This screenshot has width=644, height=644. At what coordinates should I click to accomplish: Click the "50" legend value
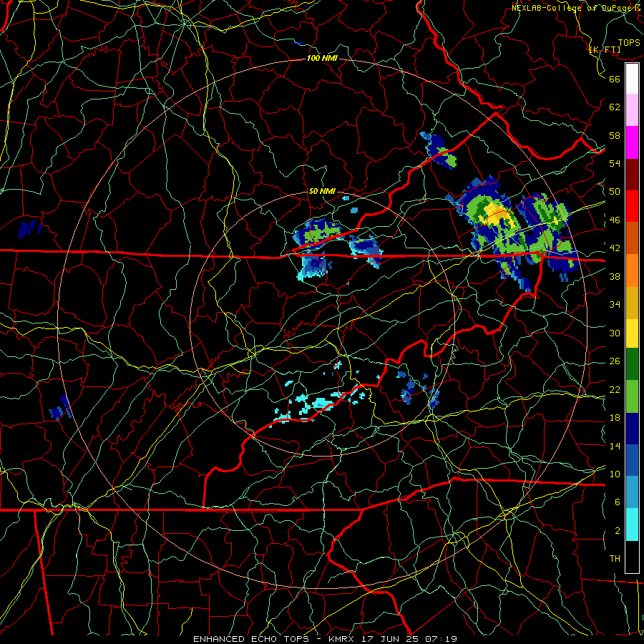(x=615, y=191)
